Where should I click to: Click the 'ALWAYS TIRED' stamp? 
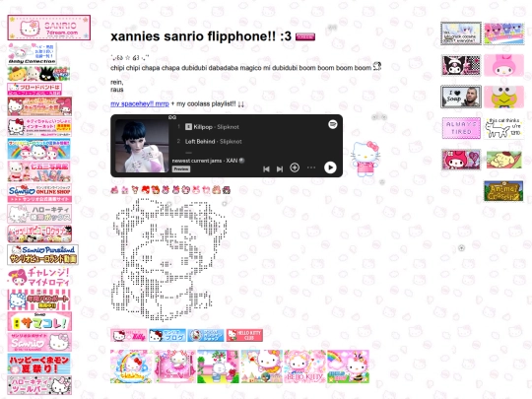461,128
